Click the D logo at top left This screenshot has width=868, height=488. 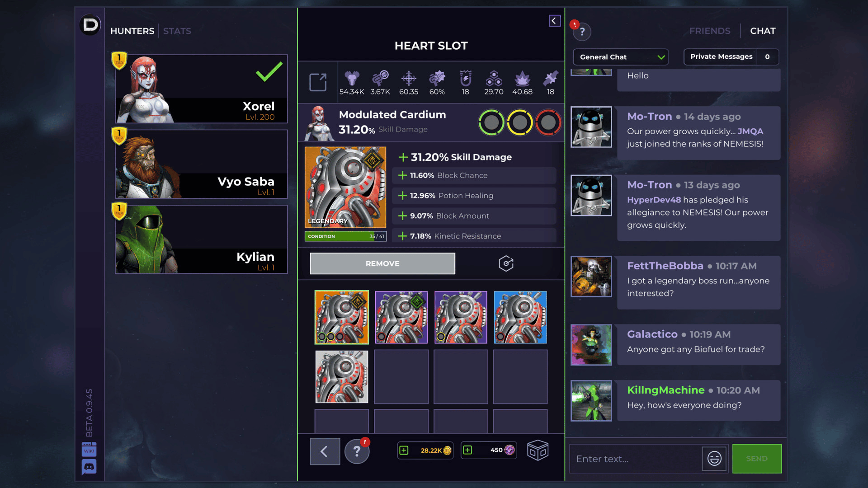(90, 25)
